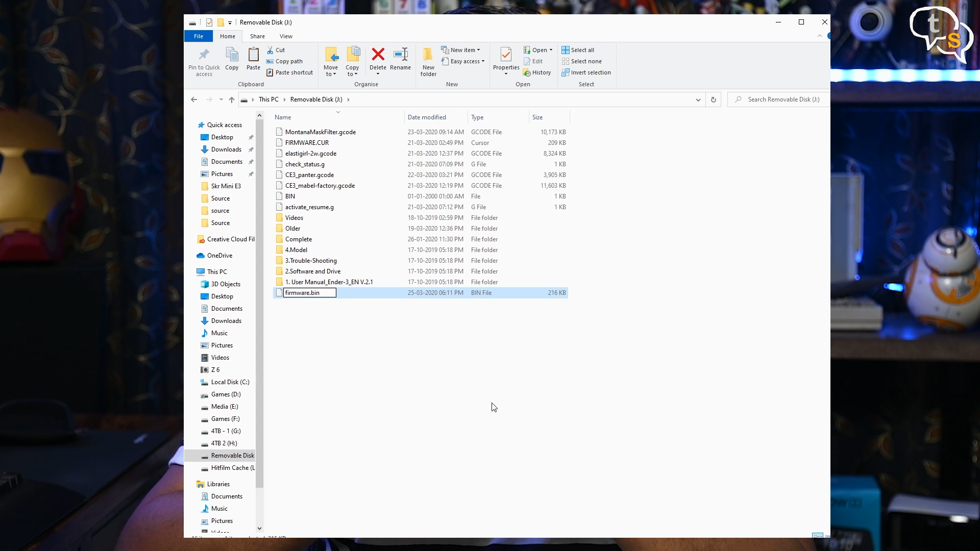Viewport: 980px width, 551px height.
Task: Open the Copy to dropdown button
Action: (352, 62)
